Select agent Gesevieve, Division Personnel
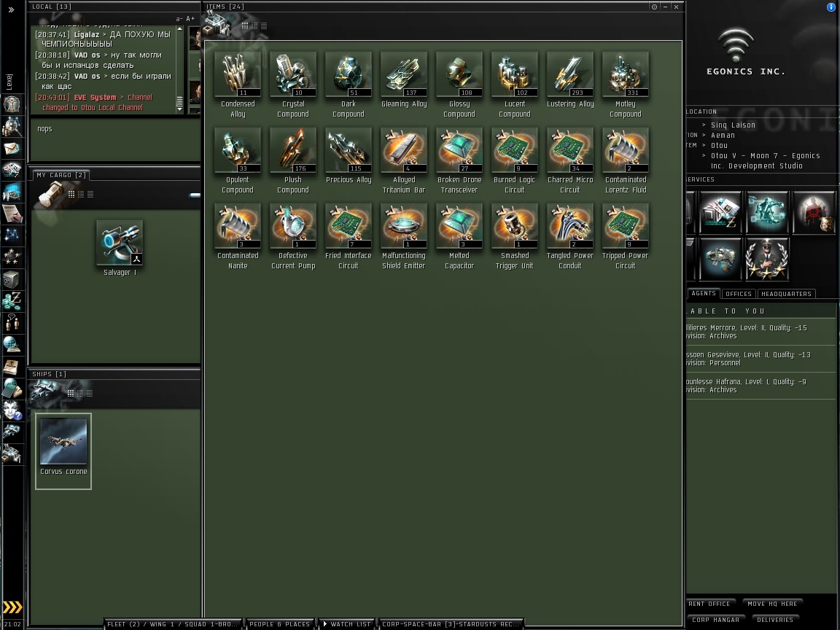840x630 pixels. tap(761, 359)
